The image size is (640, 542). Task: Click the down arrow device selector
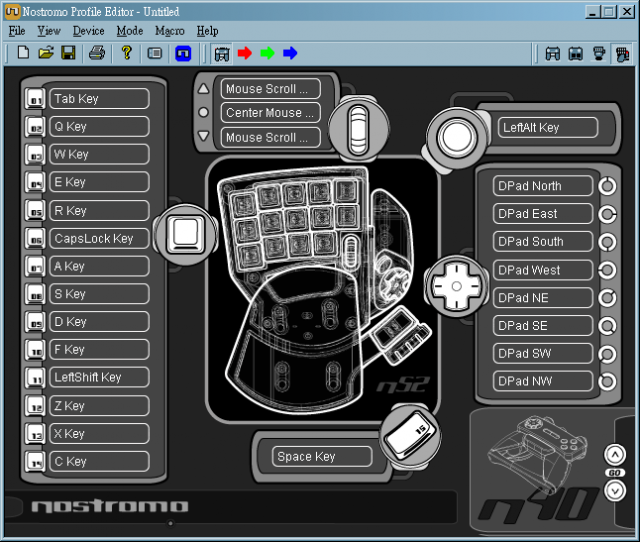[615, 491]
